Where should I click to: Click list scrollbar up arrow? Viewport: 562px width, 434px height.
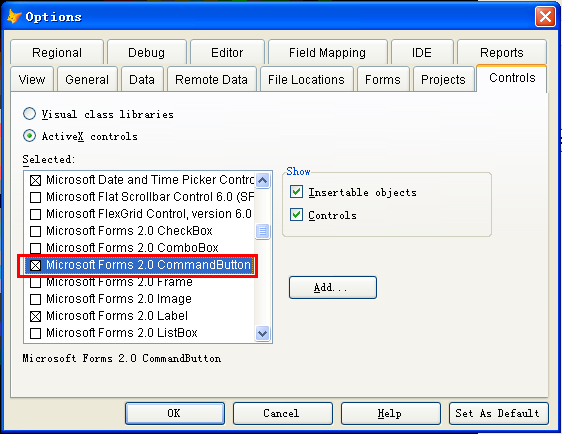click(x=262, y=180)
